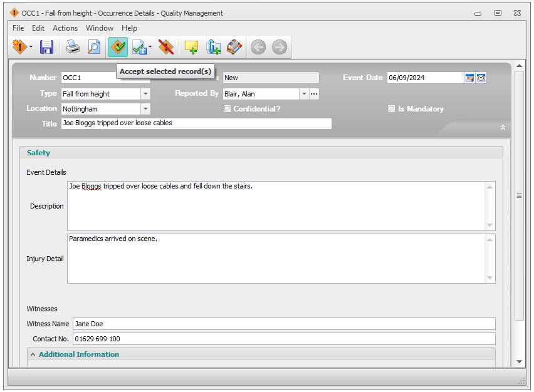
Task: Click into the Witness Name field
Action: pyautogui.click(x=283, y=324)
